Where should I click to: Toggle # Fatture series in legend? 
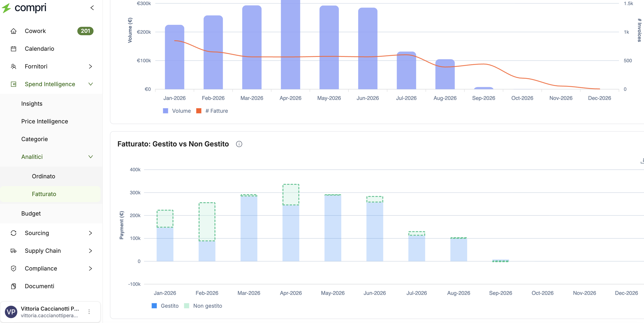pyautogui.click(x=212, y=111)
